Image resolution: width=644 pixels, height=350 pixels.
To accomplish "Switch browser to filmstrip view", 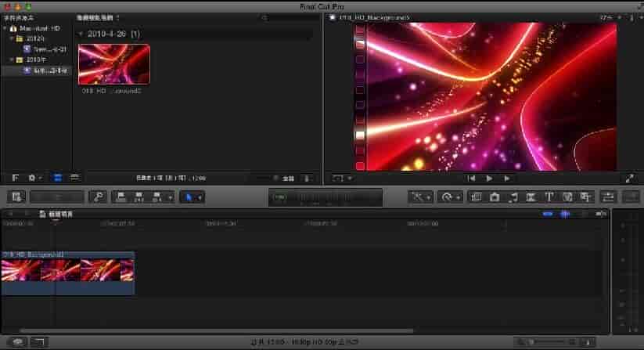I will click(x=58, y=178).
